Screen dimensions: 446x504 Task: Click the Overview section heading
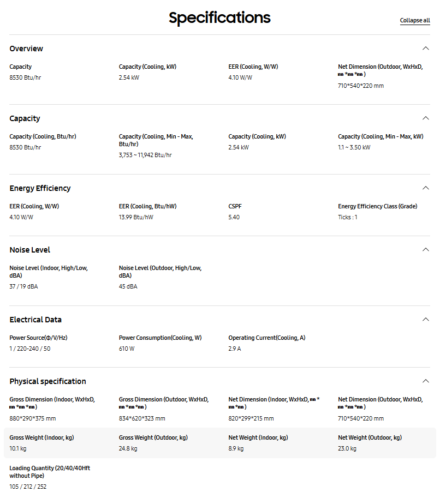26,49
